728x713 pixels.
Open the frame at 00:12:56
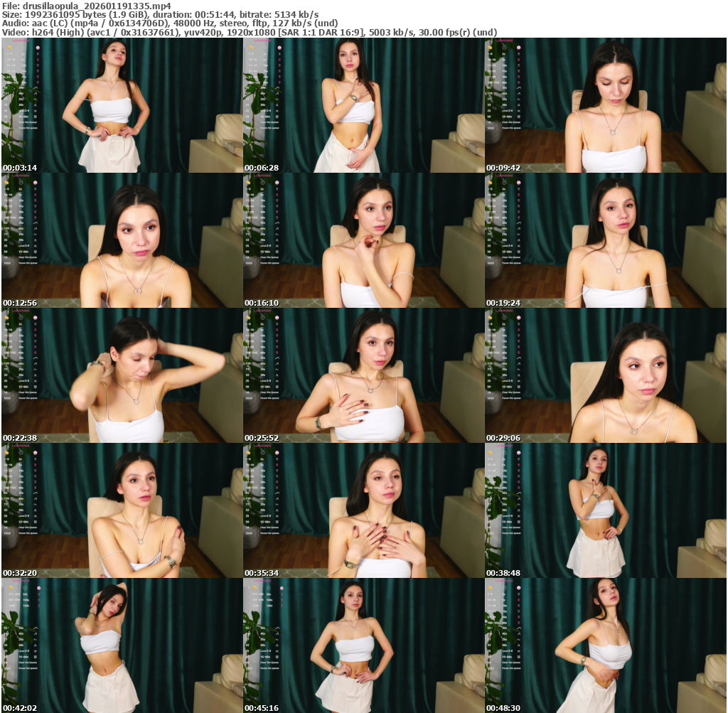[122, 240]
